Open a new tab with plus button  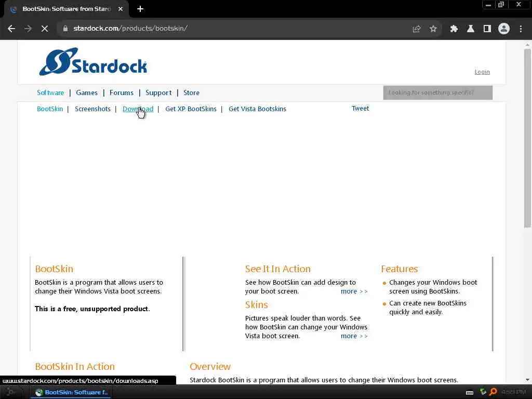140,9
